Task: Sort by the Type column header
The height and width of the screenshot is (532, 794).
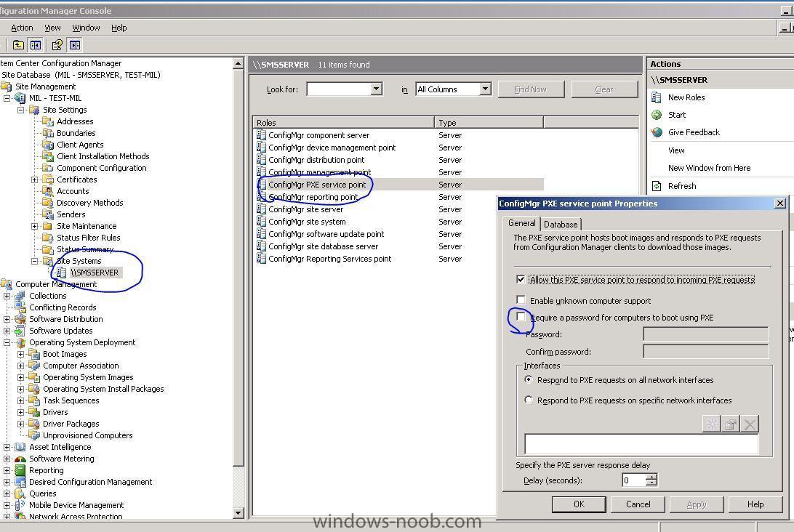Action: click(489, 123)
